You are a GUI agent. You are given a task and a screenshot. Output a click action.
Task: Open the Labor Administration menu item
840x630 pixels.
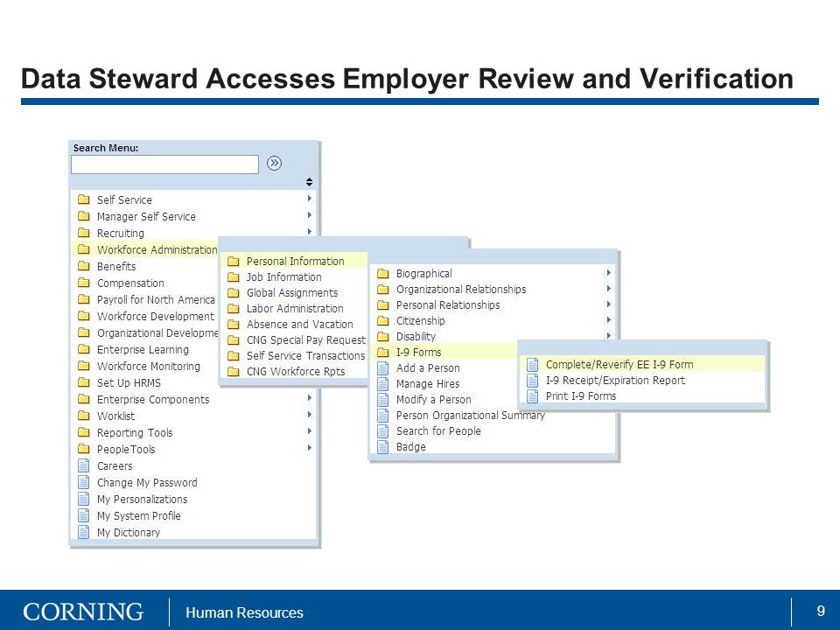tap(295, 309)
